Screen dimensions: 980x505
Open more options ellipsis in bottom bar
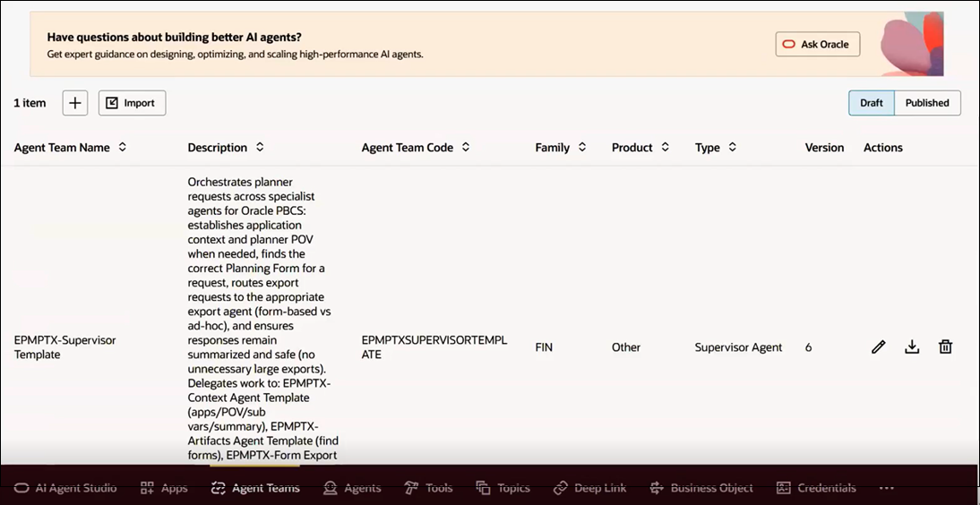pyautogui.click(x=886, y=488)
